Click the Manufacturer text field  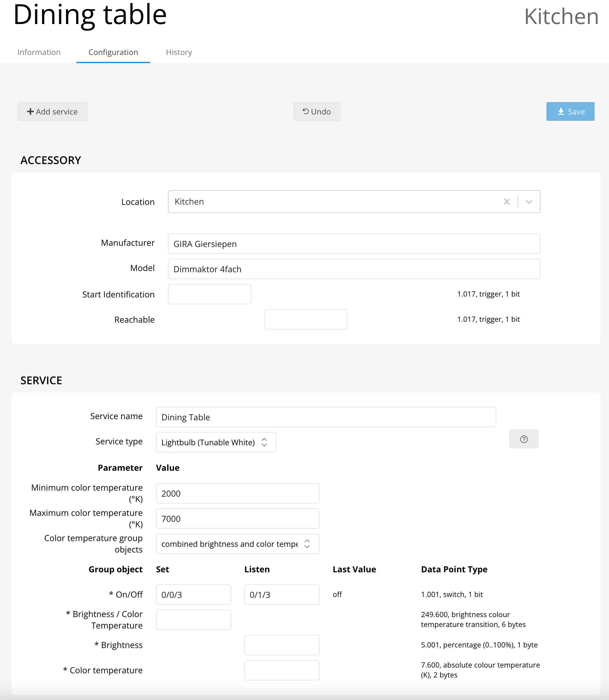pos(353,244)
